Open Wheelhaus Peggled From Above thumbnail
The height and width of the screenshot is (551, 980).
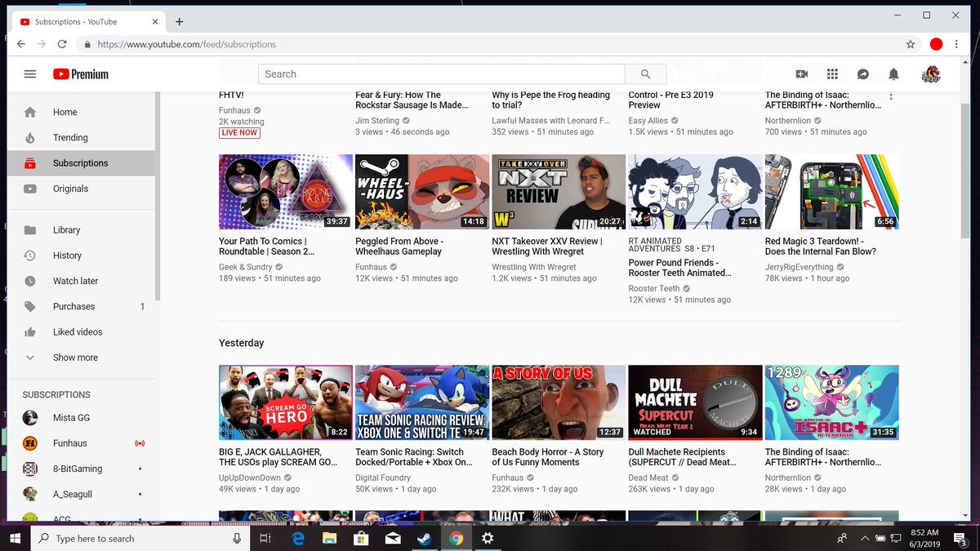(x=422, y=192)
